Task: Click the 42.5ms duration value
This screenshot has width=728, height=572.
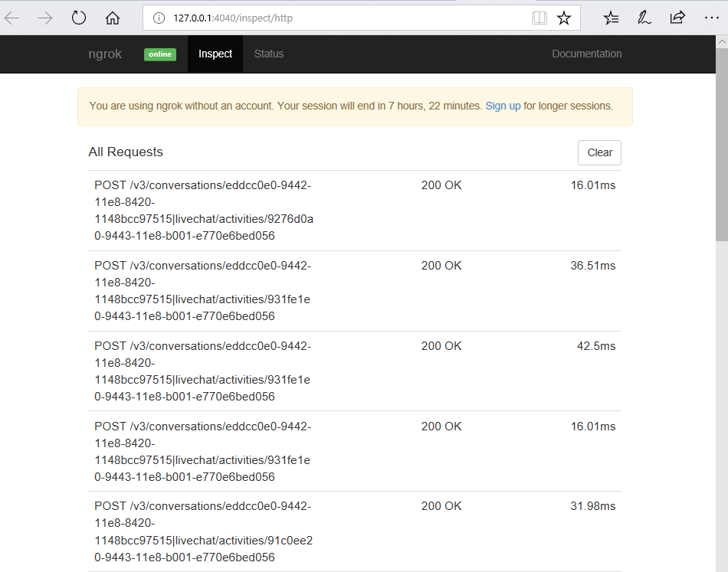Action: pyautogui.click(x=596, y=346)
